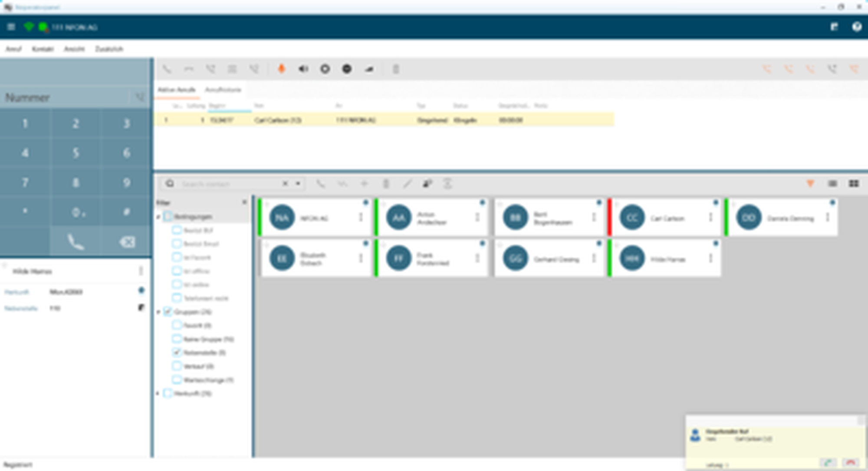Switch to the Anrufhistorie tab
Viewport: 868px width, 471px height.
tap(223, 90)
